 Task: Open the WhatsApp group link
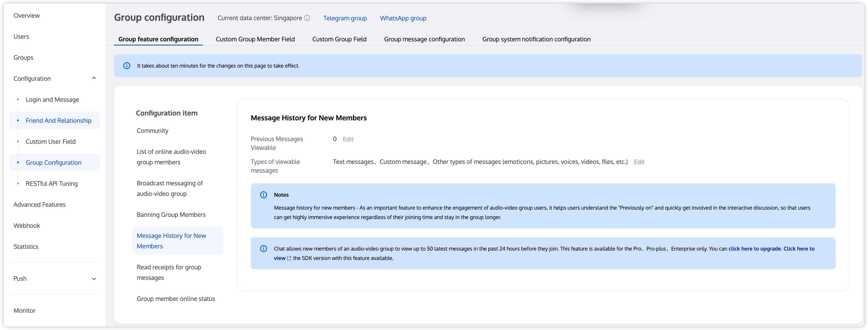tap(403, 18)
